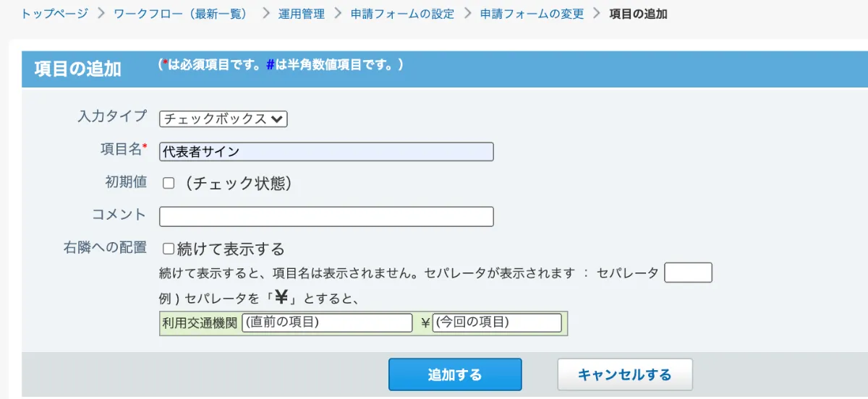Screen dimensions: 868x399
Task: Click the (チェック状態) label text
Action: 238,184
